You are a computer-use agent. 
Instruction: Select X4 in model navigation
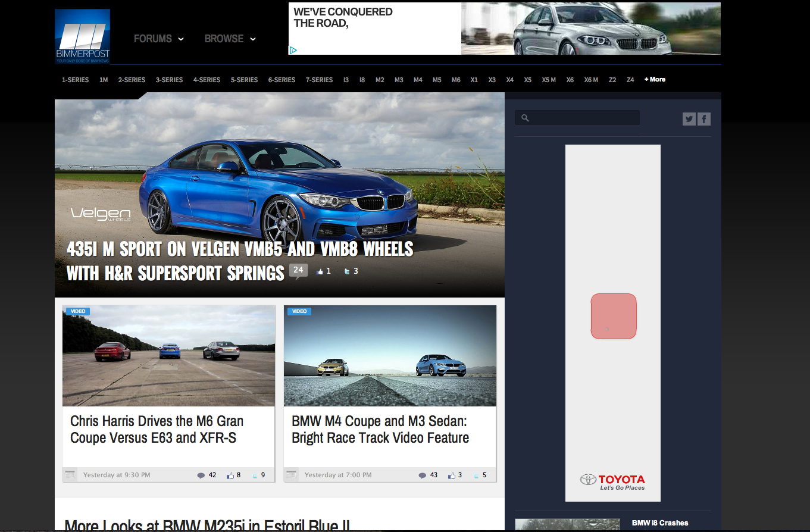509,80
